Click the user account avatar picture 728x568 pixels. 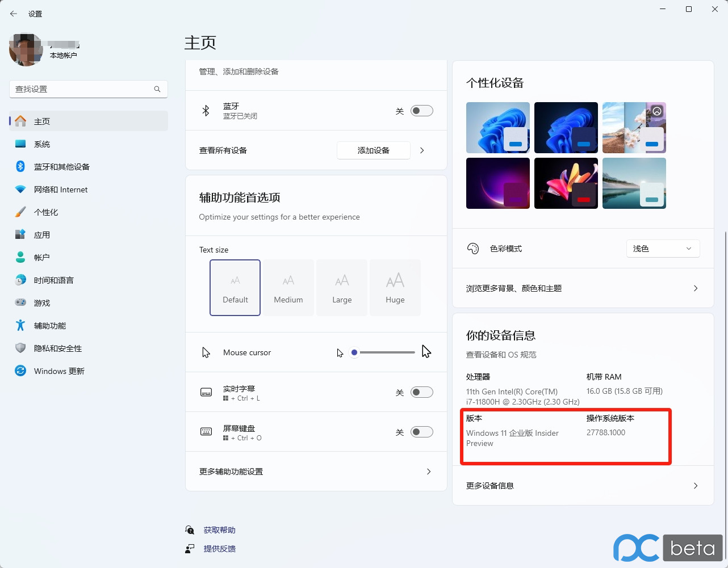(x=26, y=50)
